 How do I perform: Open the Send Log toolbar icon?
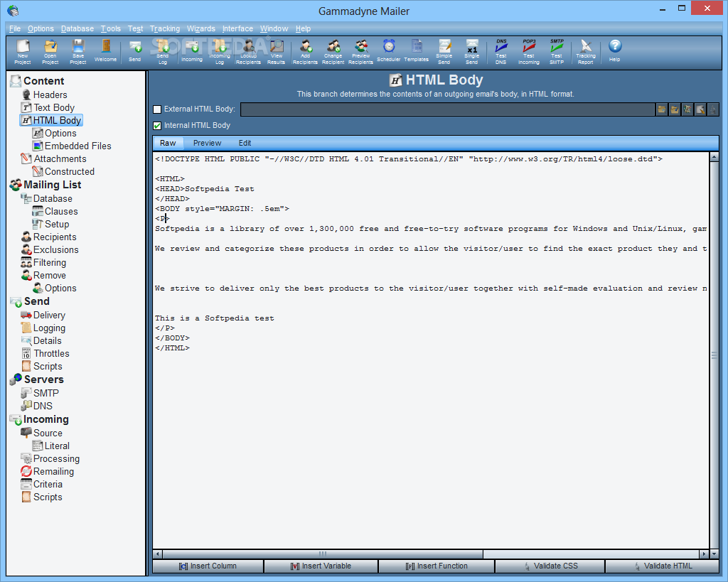(x=163, y=51)
